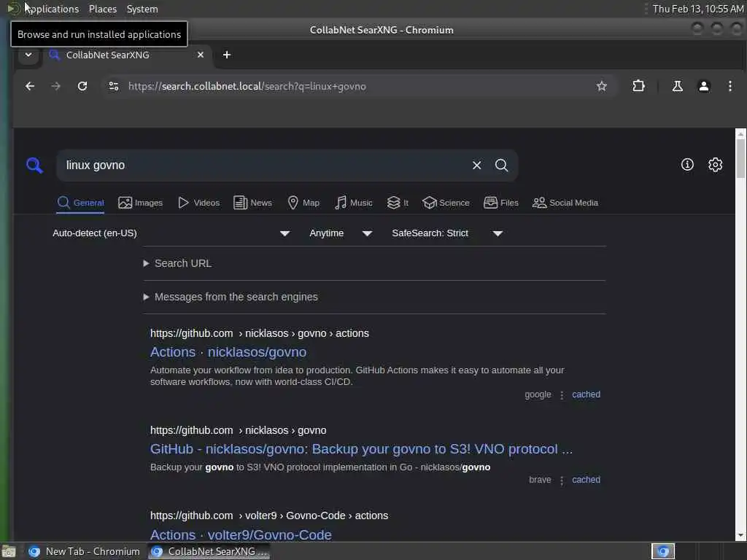Bookmark this page with star icon

click(602, 86)
